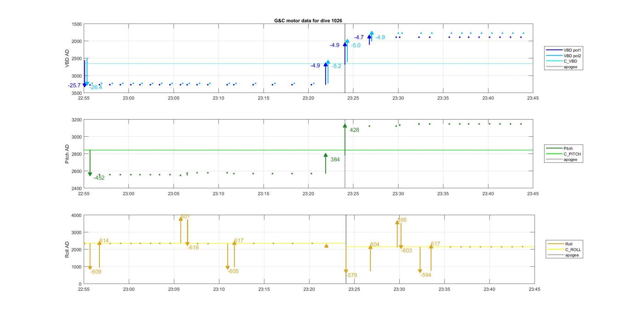The width and height of the screenshot is (644, 319).
Task: Click the 'VBD AD' y-axis label
Action: point(67,58)
